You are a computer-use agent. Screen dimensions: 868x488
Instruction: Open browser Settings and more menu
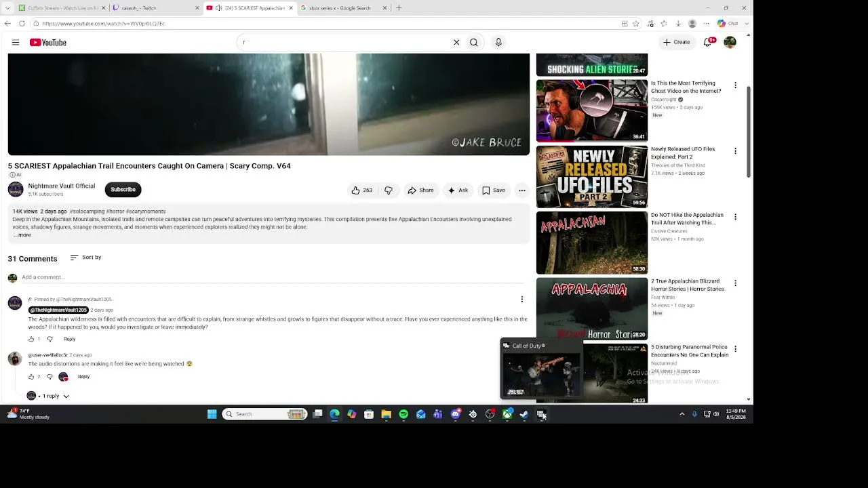coord(706,24)
